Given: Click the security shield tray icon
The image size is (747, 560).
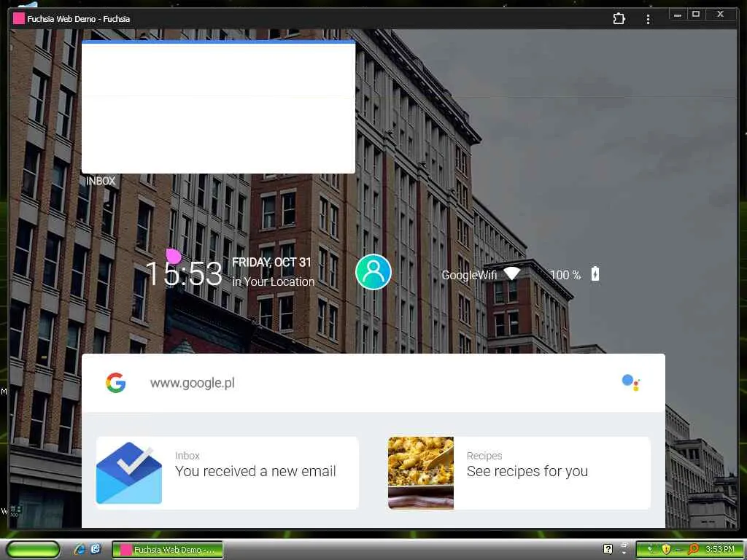Looking at the screenshot, I should pos(666,549).
